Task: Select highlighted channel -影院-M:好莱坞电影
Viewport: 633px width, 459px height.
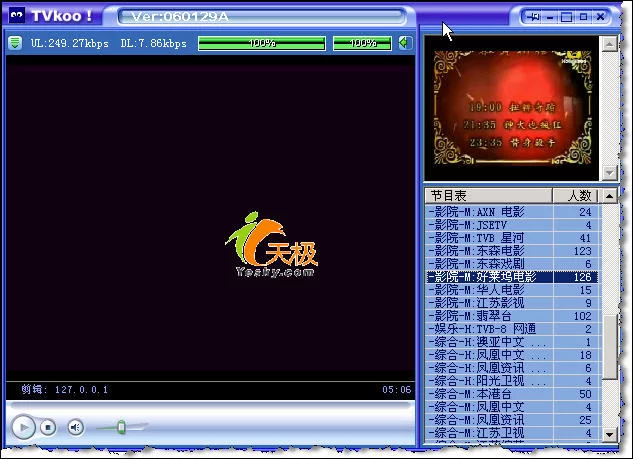Action: click(512, 277)
